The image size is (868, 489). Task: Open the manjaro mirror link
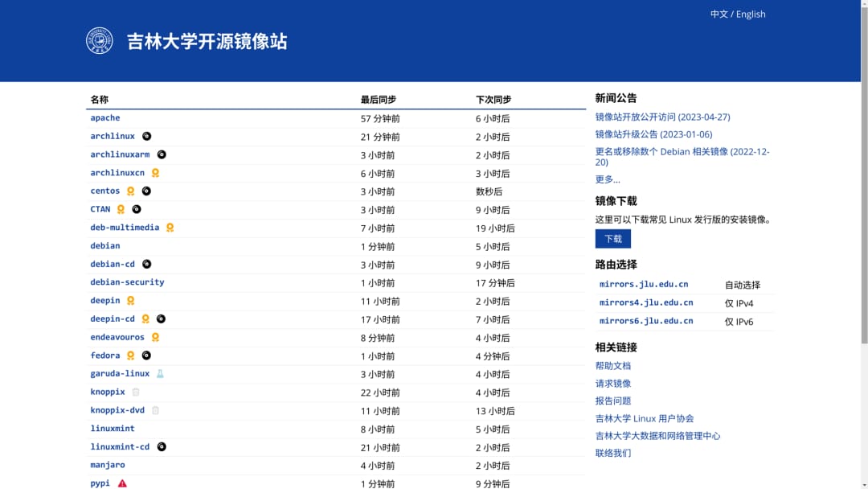(108, 465)
